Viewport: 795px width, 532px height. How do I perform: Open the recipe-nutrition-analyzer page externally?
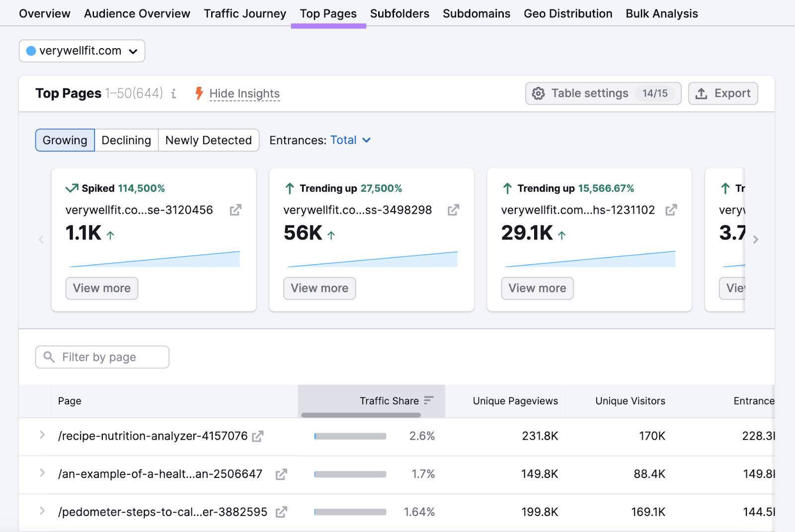click(258, 436)
